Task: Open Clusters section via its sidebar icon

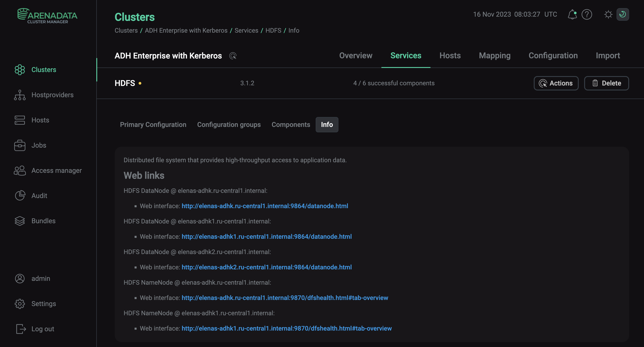Action: (x=20, y=70)
